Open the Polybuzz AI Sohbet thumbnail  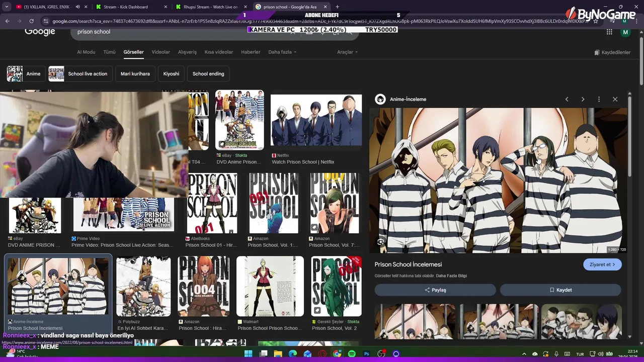point(143,287)
